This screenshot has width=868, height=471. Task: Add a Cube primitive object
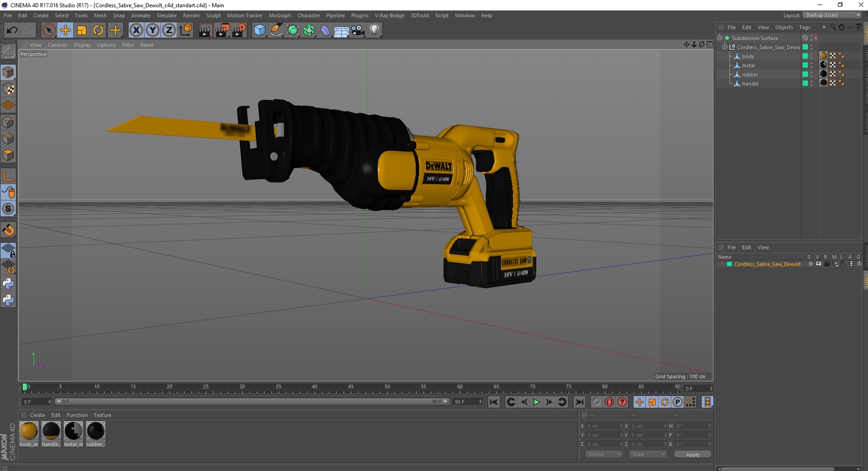259,30
